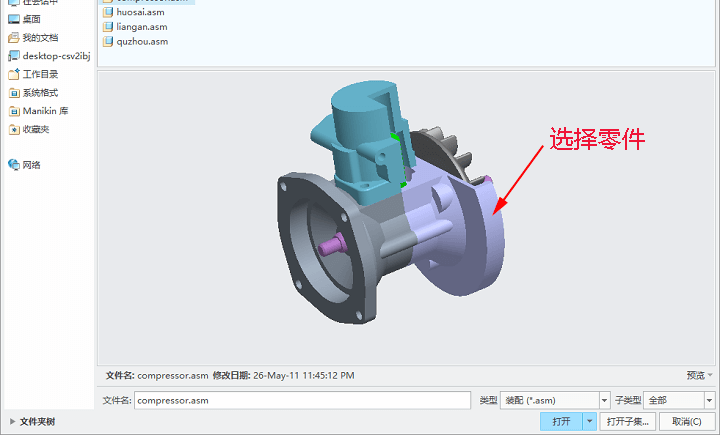Viewport: 720px width, 435px height.
Task: Click the 网络 network globe icon
Action: (x=14, y=164)
